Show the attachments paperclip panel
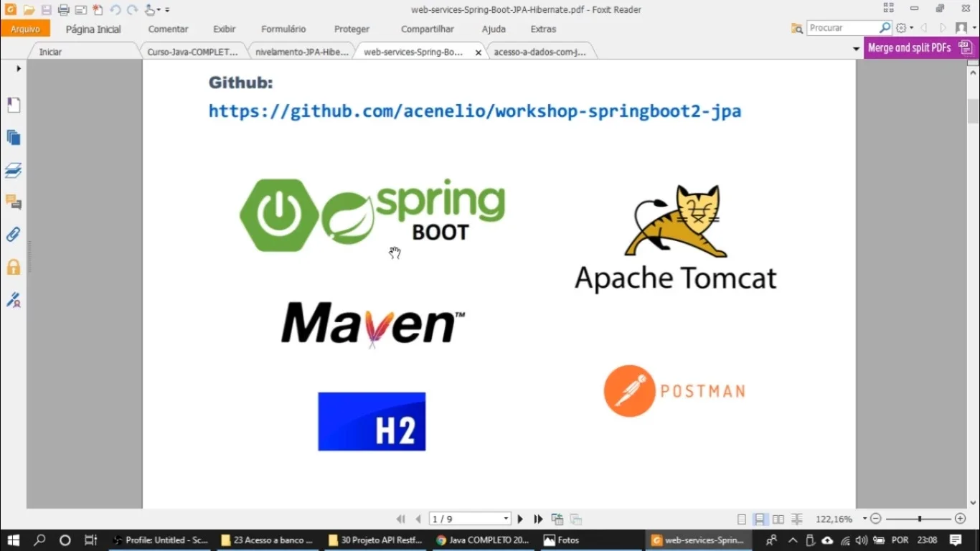This screenshot has width=980, height=551. [x=14, y=235]
